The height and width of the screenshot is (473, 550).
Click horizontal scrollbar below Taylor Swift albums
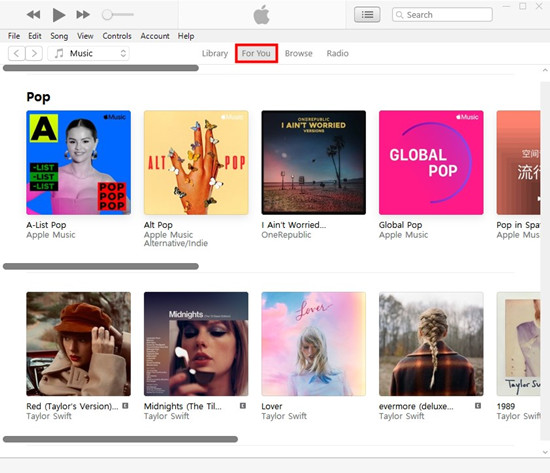click(x=120, y=439)
